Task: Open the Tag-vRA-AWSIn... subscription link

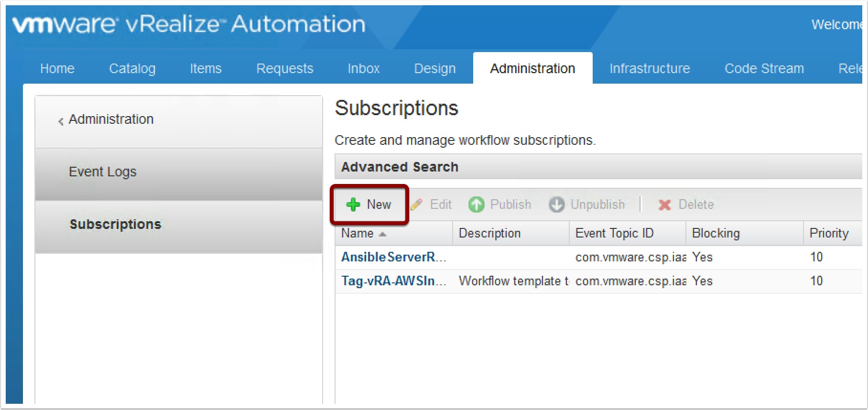Action: [x=393, y=281]
